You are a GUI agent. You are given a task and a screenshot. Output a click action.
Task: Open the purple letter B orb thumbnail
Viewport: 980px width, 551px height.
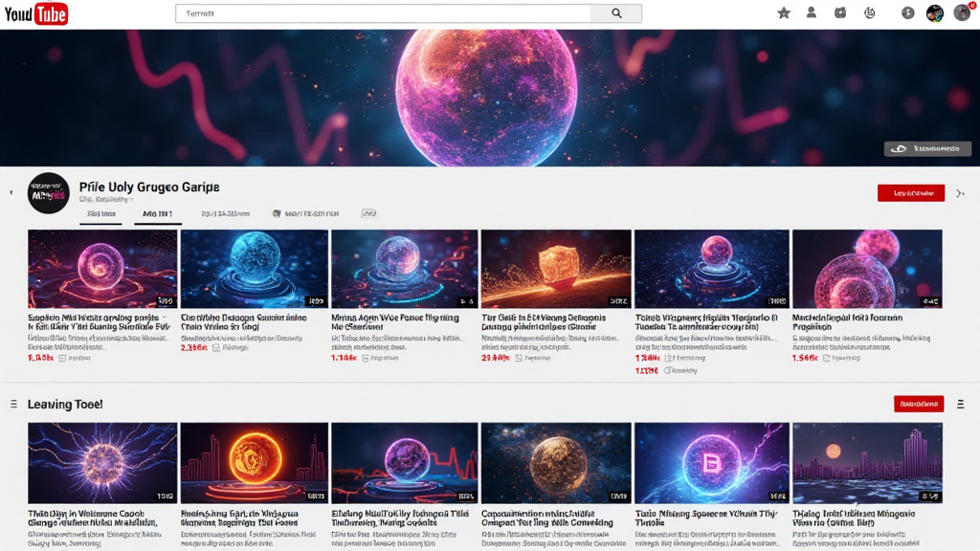[711, 463]
